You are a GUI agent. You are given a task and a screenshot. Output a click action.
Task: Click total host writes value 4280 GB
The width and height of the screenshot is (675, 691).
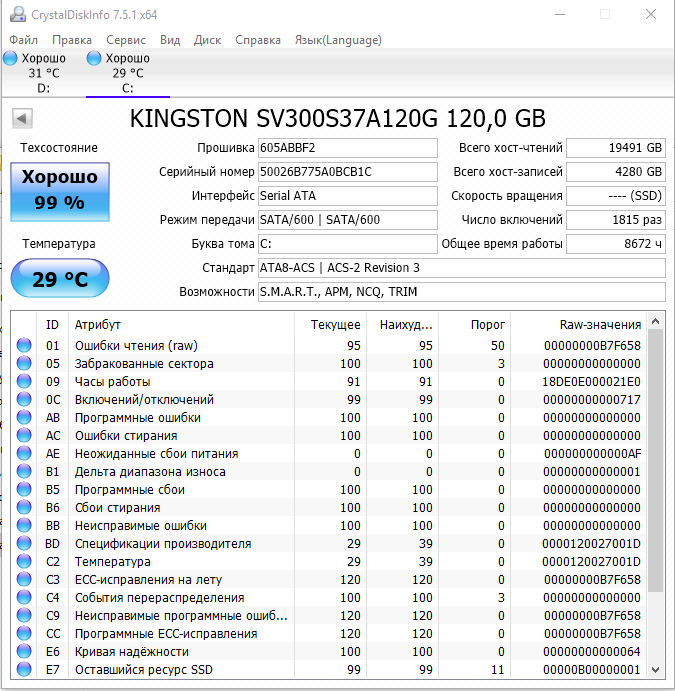(x=616, y=171)
